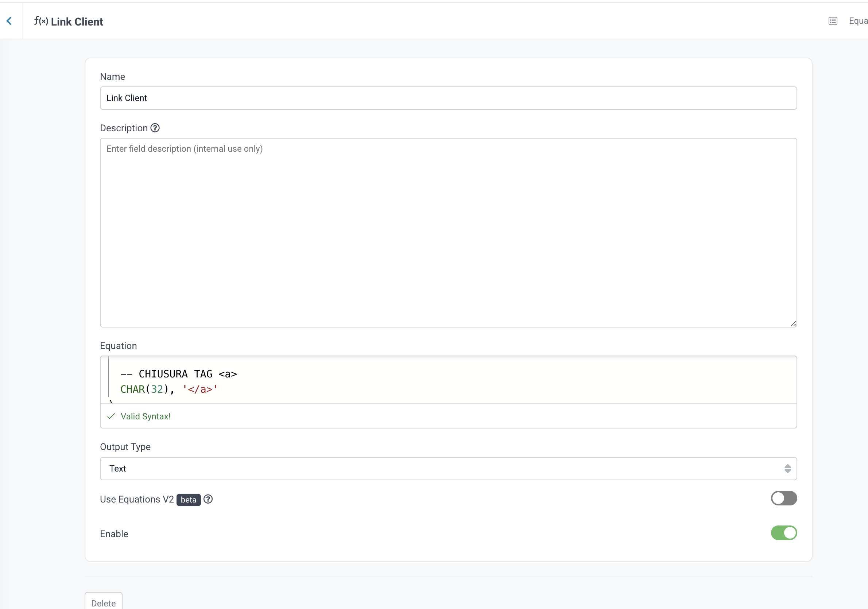Click the Valid Syntax checkmark icon
This screenshot has height=609, width=868.
click(x=111, y=416)
